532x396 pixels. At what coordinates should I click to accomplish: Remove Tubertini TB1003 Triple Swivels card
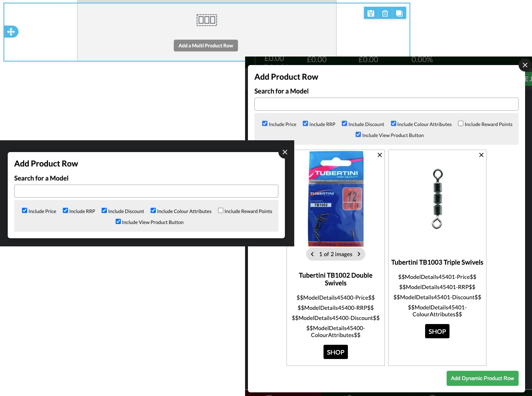coord(481,155)
